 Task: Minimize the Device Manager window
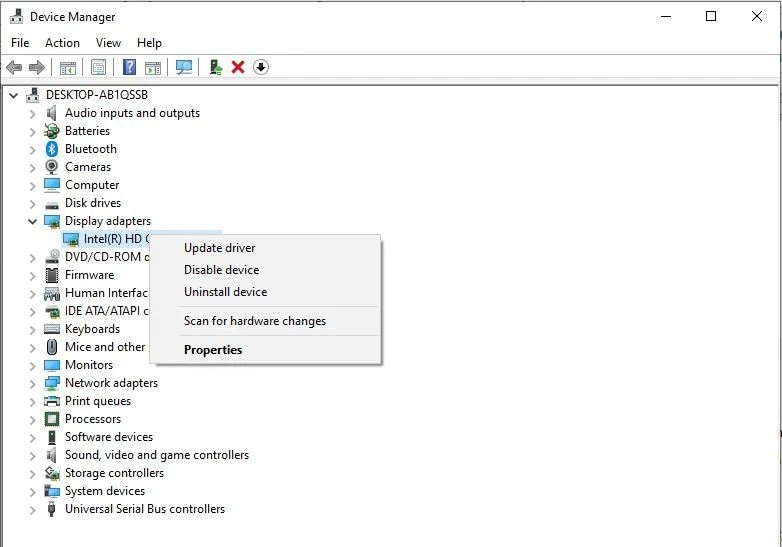[666, 16]
